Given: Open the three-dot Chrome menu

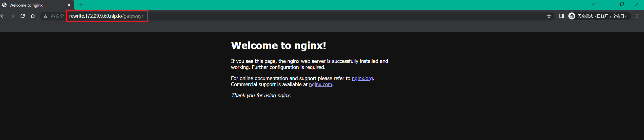Looking at the screenshot, I should (637, 16).
